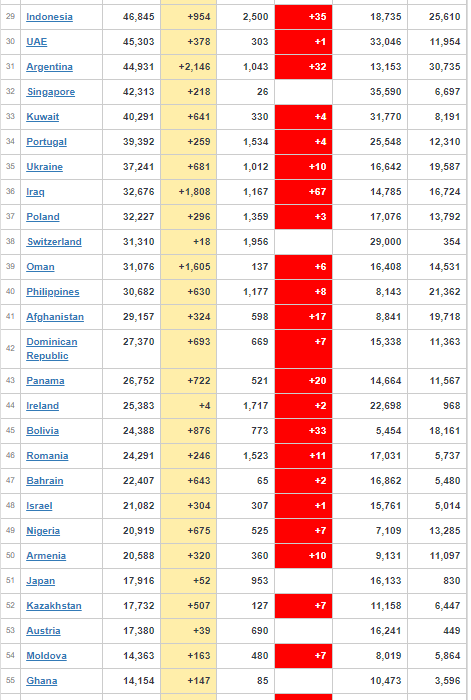Screen dimensions: 471x700
Task: Open the Iraq country link
Action: [x=35, y=192]
